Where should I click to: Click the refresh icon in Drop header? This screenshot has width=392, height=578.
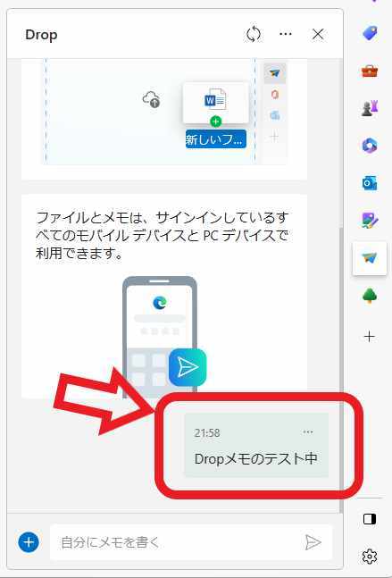(x=253, y=34)
